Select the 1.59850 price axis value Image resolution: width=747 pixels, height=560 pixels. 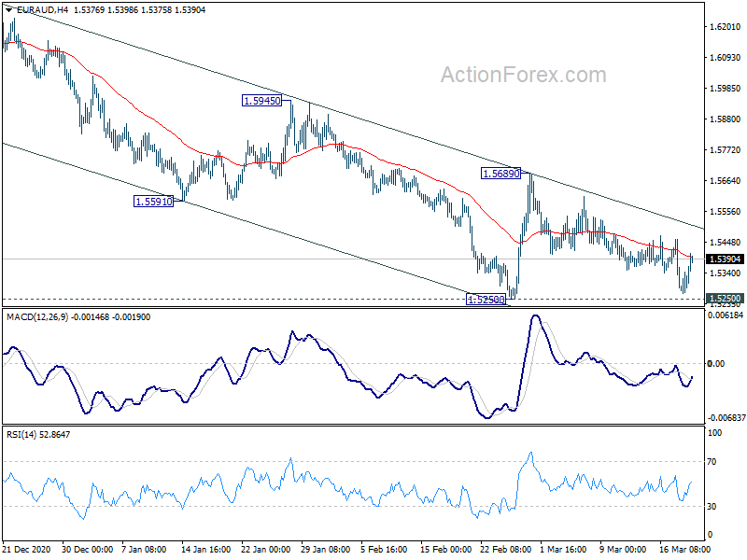click(726, 88)
